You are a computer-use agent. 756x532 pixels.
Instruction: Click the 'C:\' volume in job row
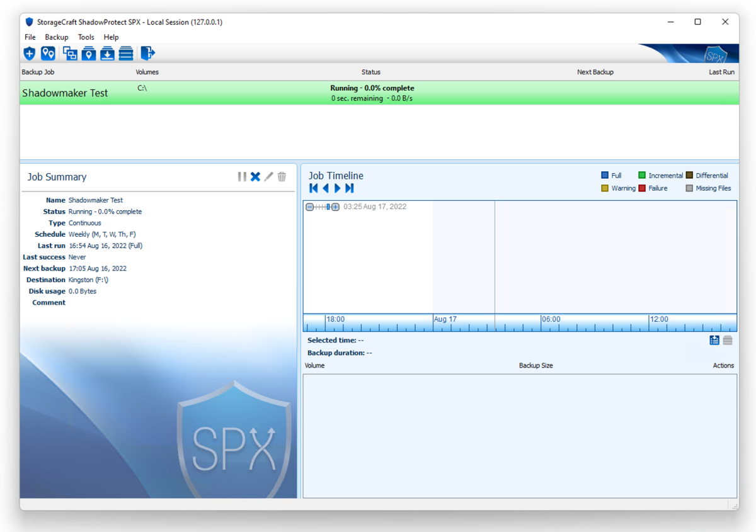pos(142,88)
